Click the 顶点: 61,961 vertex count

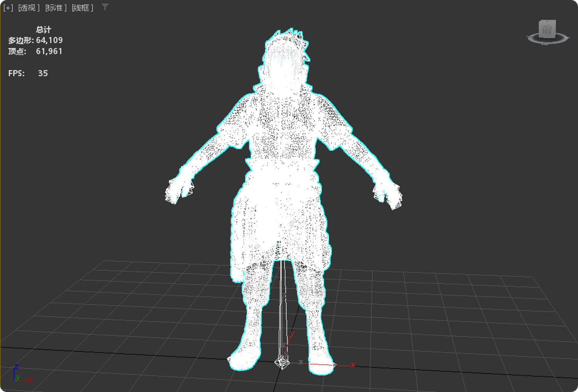pyautogui.click(x=35, y=51)
